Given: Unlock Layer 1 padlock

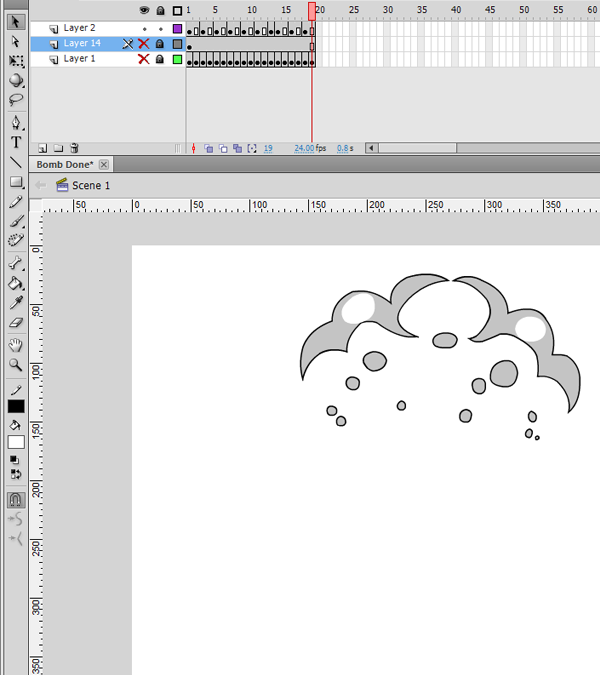Looking at the screenshot, I should click(x=160, y=59).
